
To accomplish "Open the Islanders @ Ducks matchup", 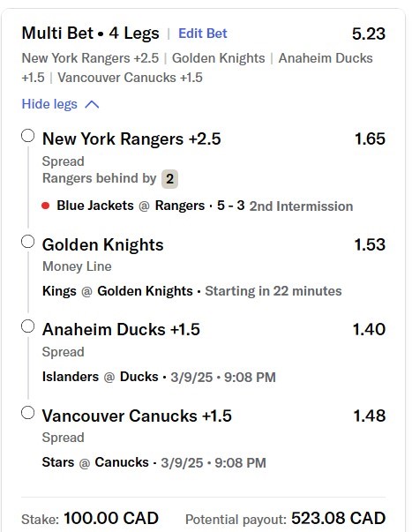I will (x=100, y=377).
